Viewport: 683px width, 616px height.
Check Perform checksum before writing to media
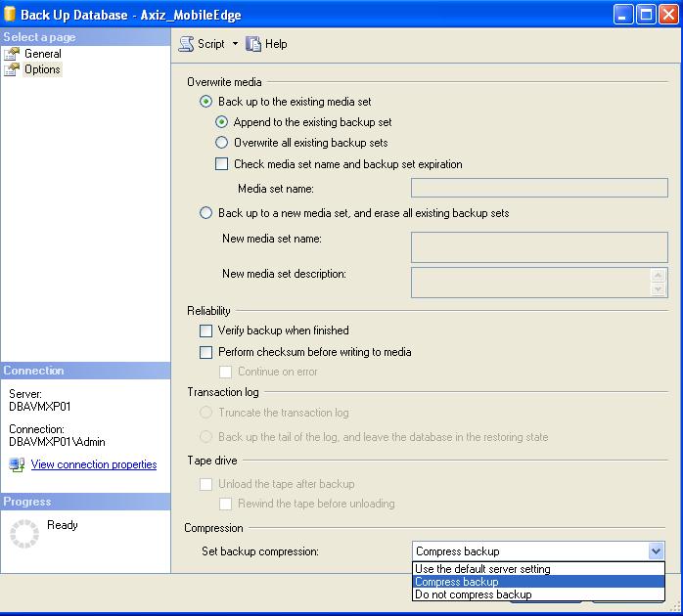tap(206, 352)
